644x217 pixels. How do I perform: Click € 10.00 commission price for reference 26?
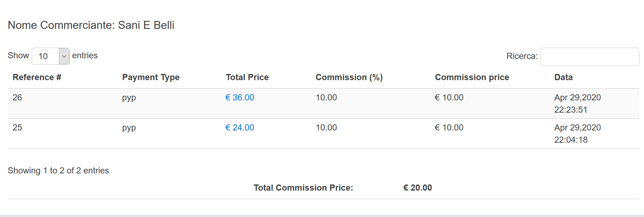tap(449, 98)
